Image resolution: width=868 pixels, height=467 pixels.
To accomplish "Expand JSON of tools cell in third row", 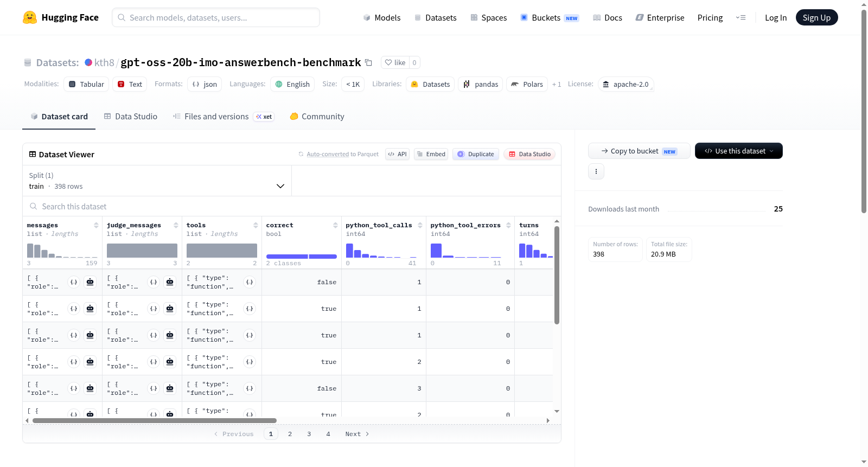I will coord(250,335).
